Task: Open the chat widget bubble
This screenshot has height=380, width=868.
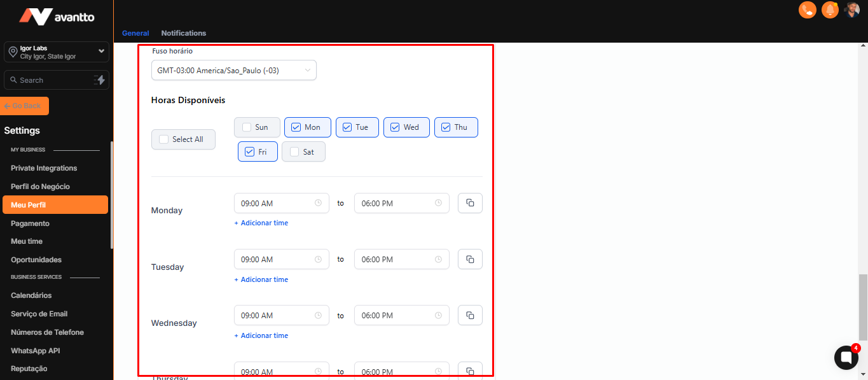Action: tap(846, 358)
